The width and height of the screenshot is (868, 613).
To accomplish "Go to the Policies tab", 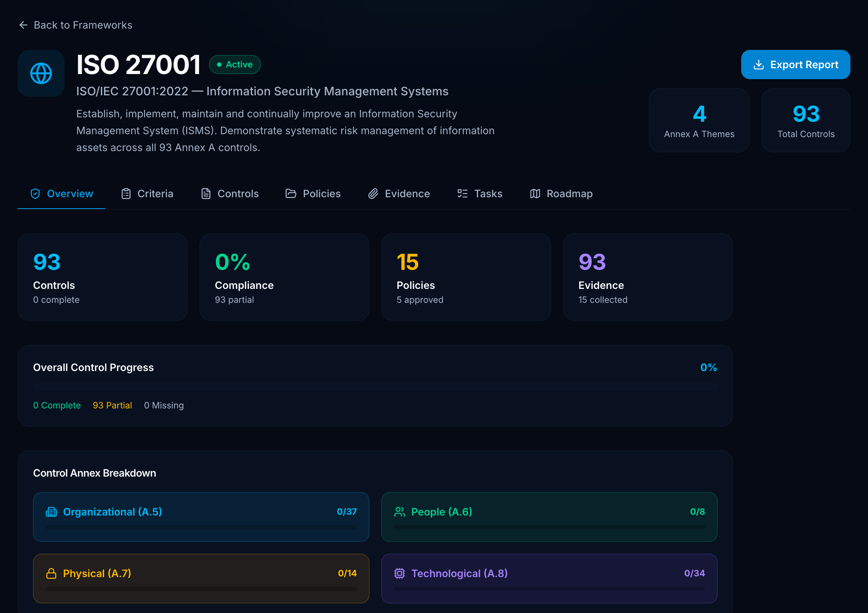I will pyautogui.click(x=313, y=194).
